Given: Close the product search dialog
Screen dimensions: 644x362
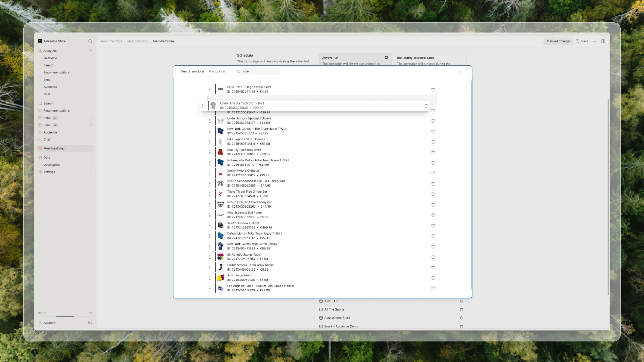Looking at the screenshot, I should 460,72.
